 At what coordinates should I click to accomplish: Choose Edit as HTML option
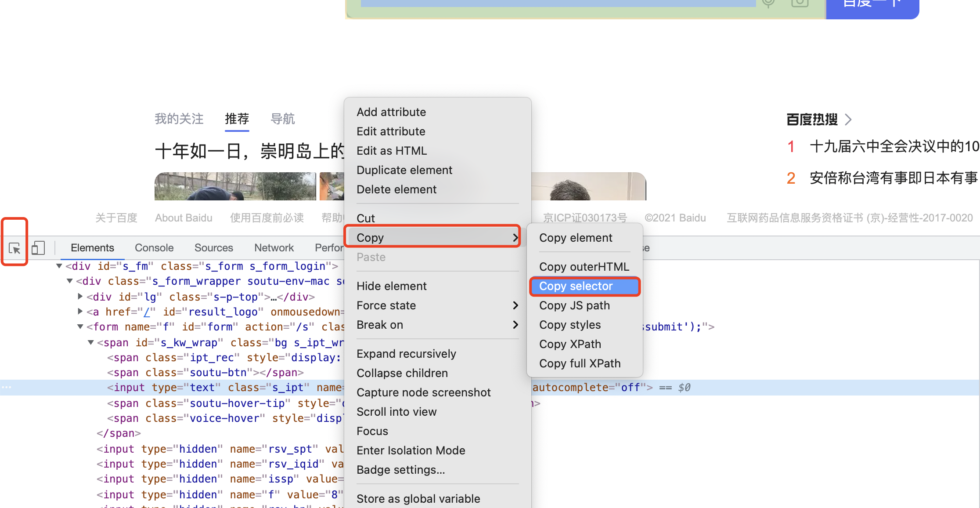(x=391, y=151)
